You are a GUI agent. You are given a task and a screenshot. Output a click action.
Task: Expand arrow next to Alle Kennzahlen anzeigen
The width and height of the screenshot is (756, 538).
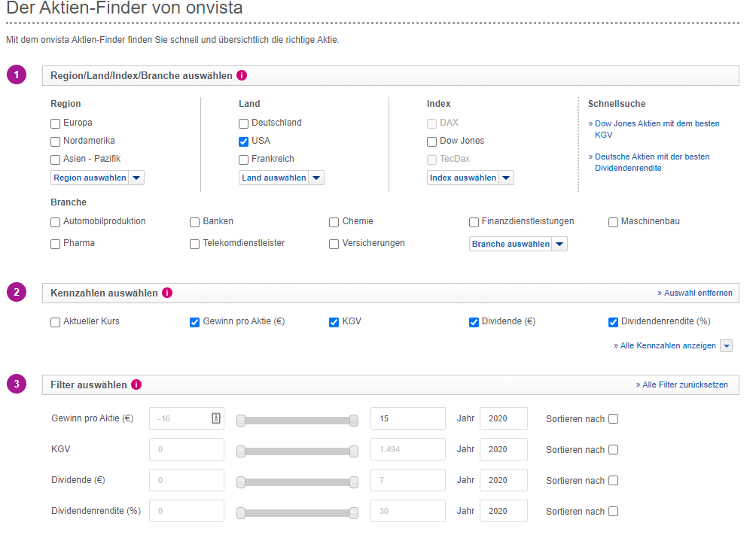point(726,346)
